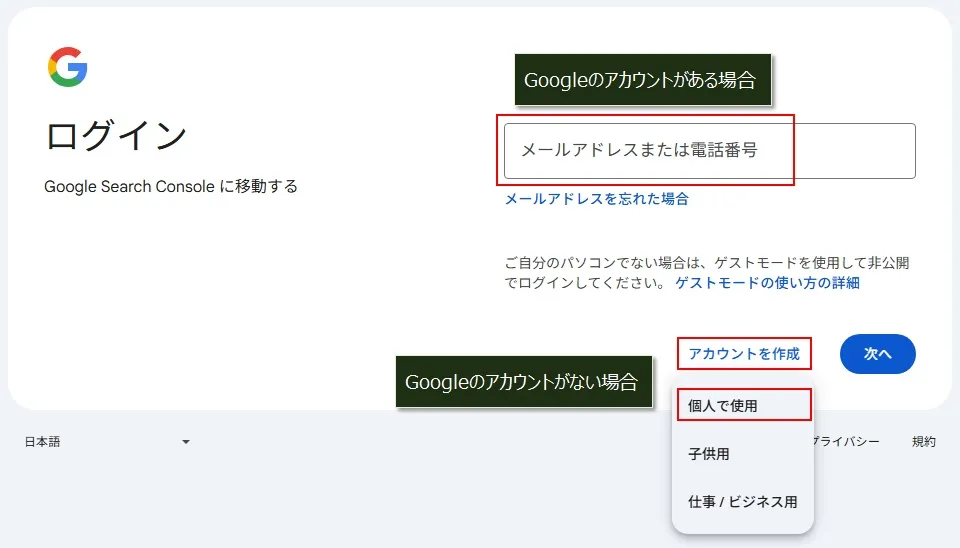The image size is (960, 548).
Task: Open the プライバシー footer link
Action: tap(847, 441)
